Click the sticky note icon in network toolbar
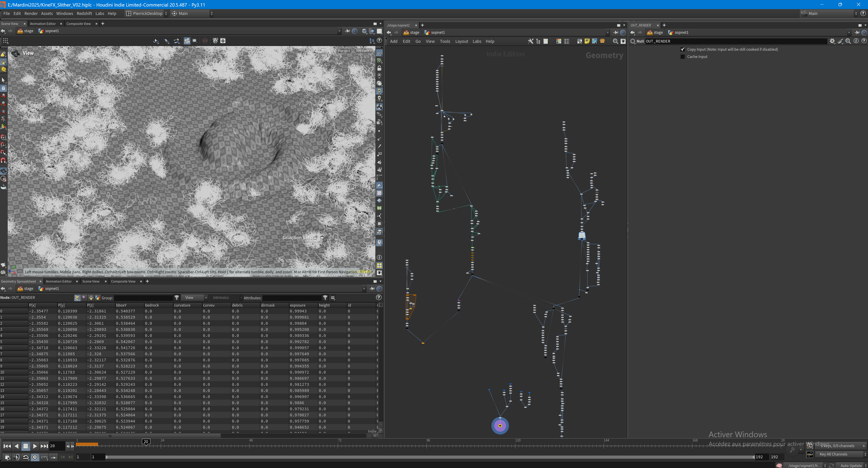This screenshot has height=468, width=868. (587, 41)
